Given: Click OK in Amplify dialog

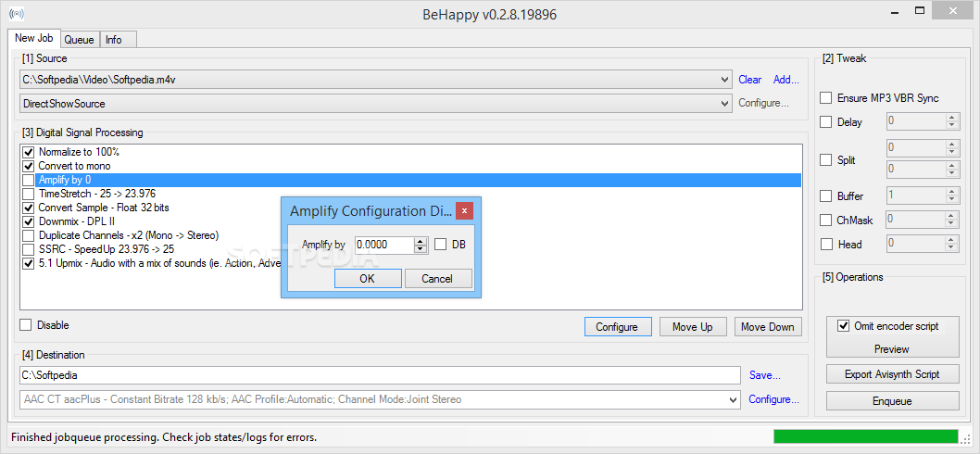Looking at the screenshot, I should pos(368,278).
